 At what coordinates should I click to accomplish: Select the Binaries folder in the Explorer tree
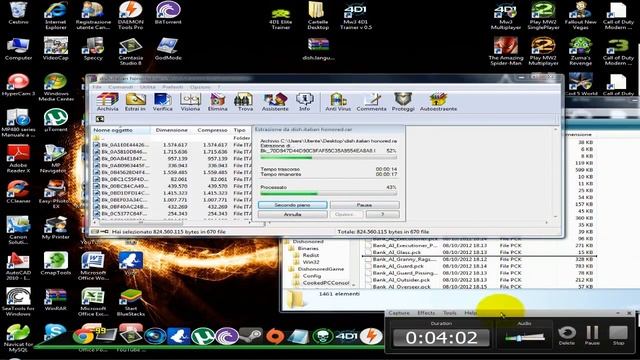click(308, 248)
